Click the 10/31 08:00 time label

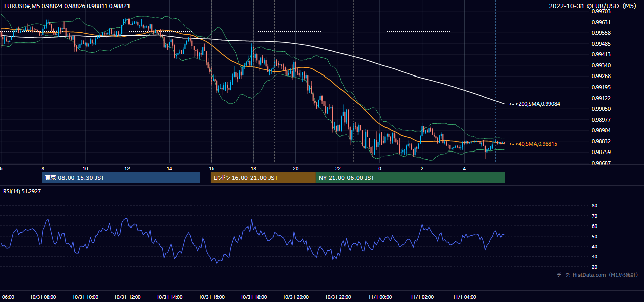(43, 297)
